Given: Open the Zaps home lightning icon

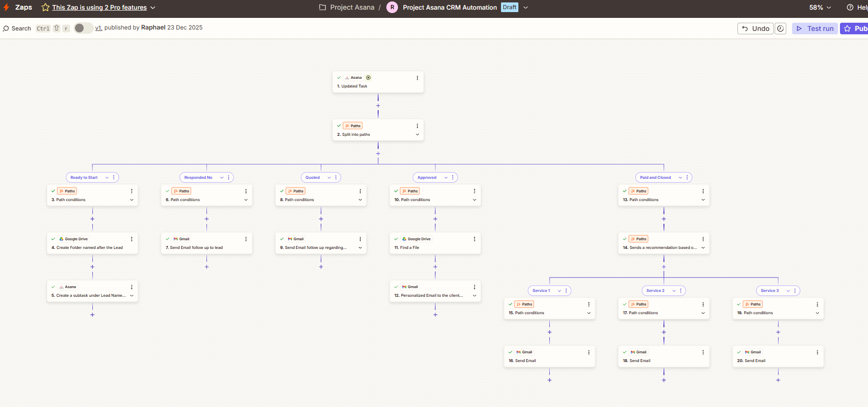Looking at the screenshot, I should 6,7.
